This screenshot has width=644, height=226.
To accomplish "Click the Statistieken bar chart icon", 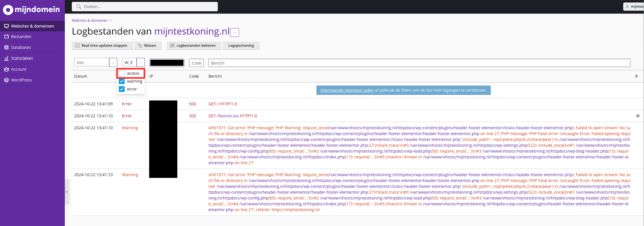I will coord(6,58).
